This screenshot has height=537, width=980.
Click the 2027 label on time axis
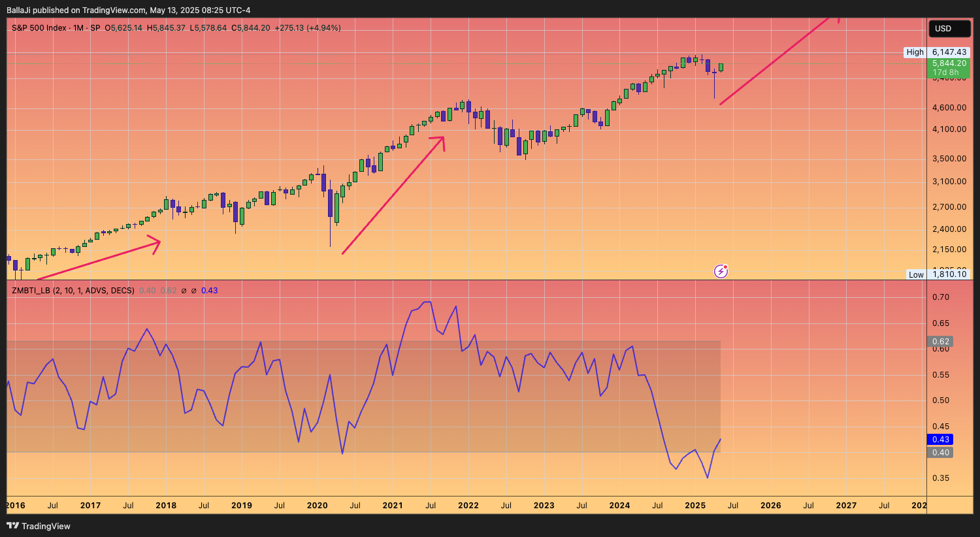[846, 506]
